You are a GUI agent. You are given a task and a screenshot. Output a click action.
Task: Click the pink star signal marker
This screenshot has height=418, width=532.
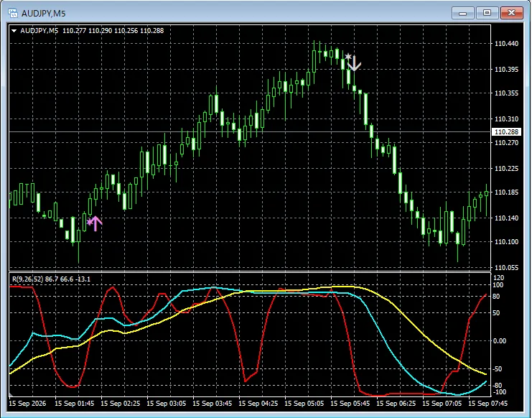tap(90, 222)
